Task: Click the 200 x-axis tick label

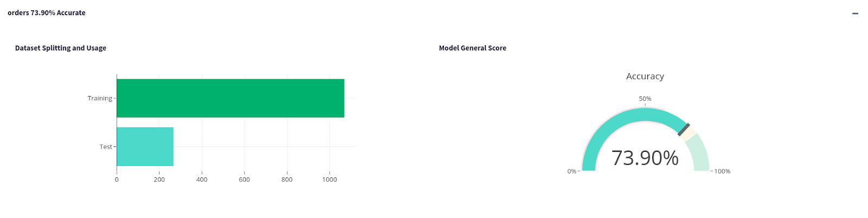Action: (159, 179)
